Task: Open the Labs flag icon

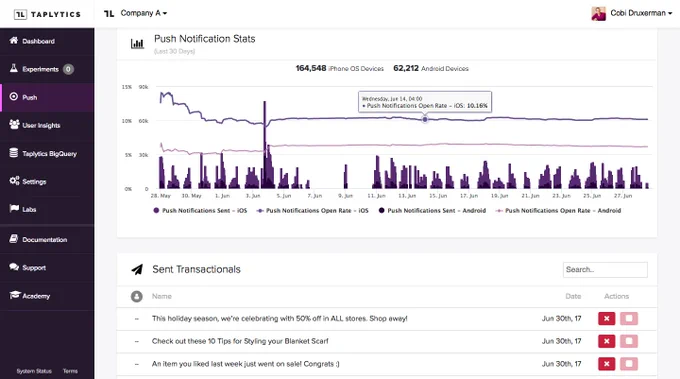Action: (x=14, y=209)
